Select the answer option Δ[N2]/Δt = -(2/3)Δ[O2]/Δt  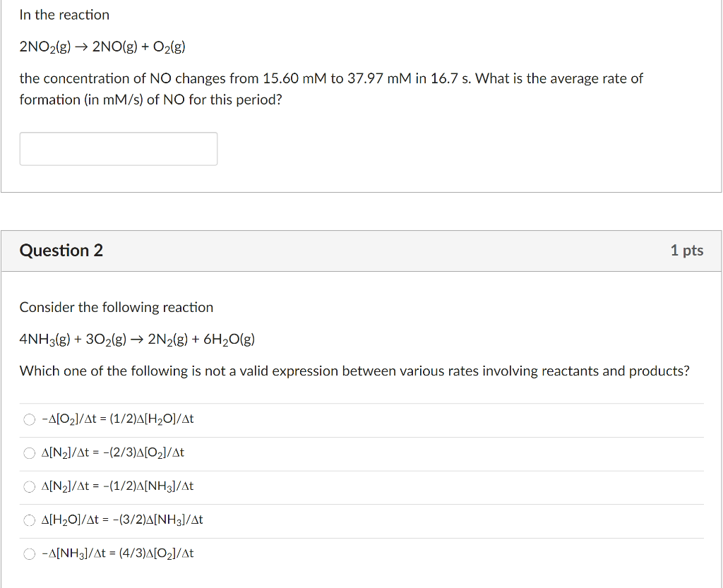(29, 452)
